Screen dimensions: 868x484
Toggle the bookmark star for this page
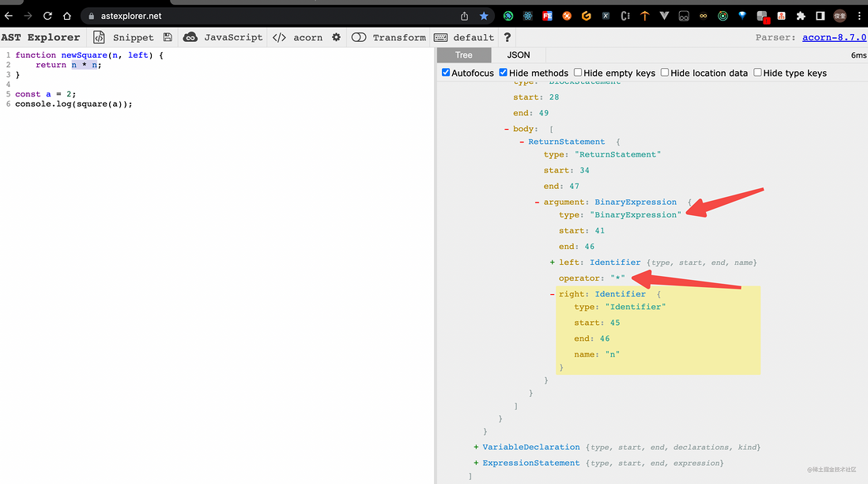pyautogui.click(x=484, y=16)
